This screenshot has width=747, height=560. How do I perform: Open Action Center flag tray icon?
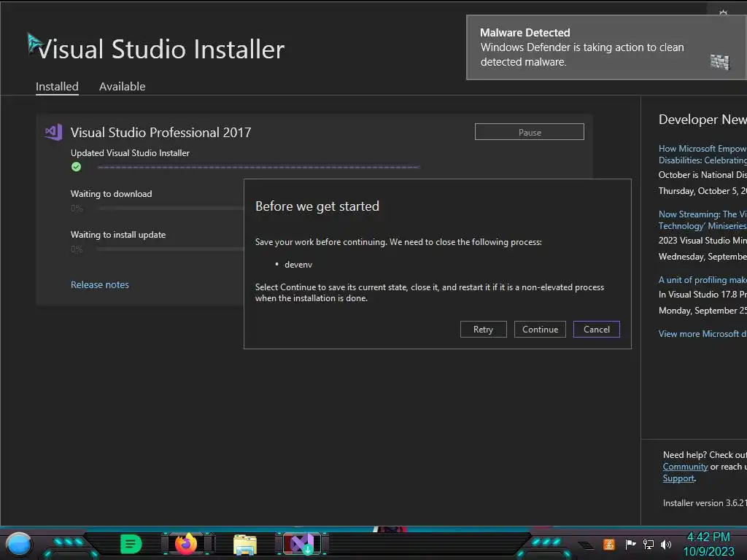click(630, 544)
